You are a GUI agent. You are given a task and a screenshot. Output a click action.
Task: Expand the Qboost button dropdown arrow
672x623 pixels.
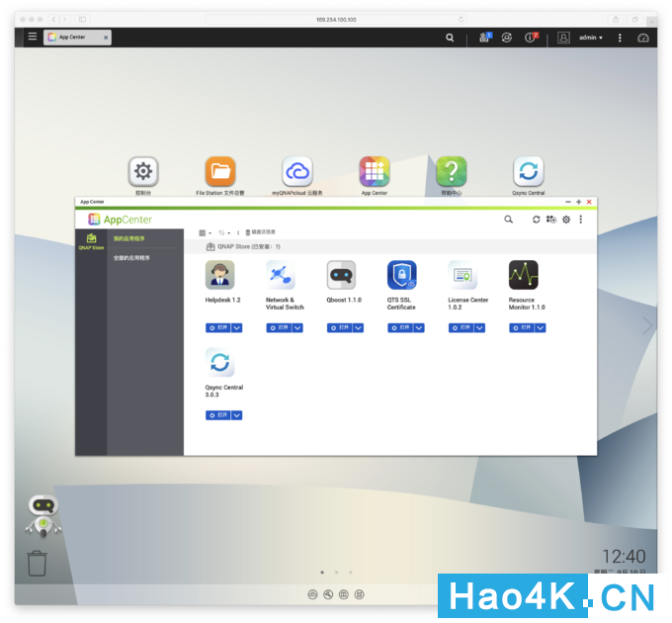click(x=359, y=328)
